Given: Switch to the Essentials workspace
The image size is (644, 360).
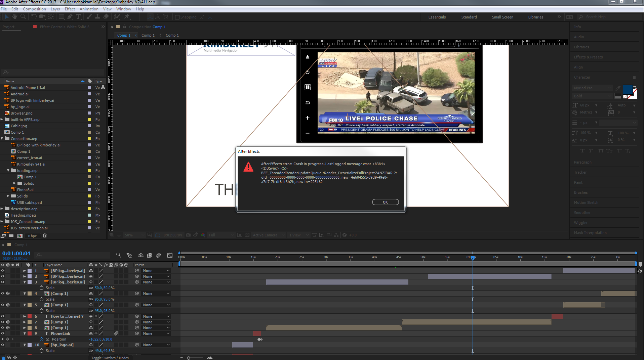Looking at the screenshot, I should (437, 17).
